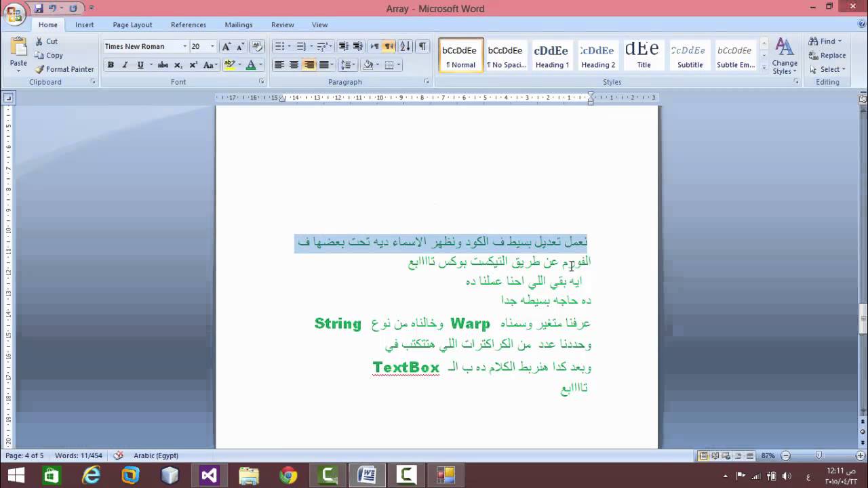The height and width of the screenshot is (488, 868).
Task: Open the Insert tab
Action: [x=85, y=24]
